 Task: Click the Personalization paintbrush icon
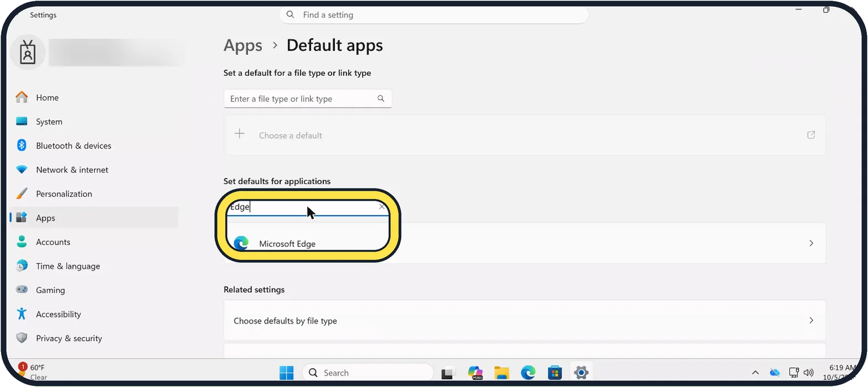pos(22,193)
